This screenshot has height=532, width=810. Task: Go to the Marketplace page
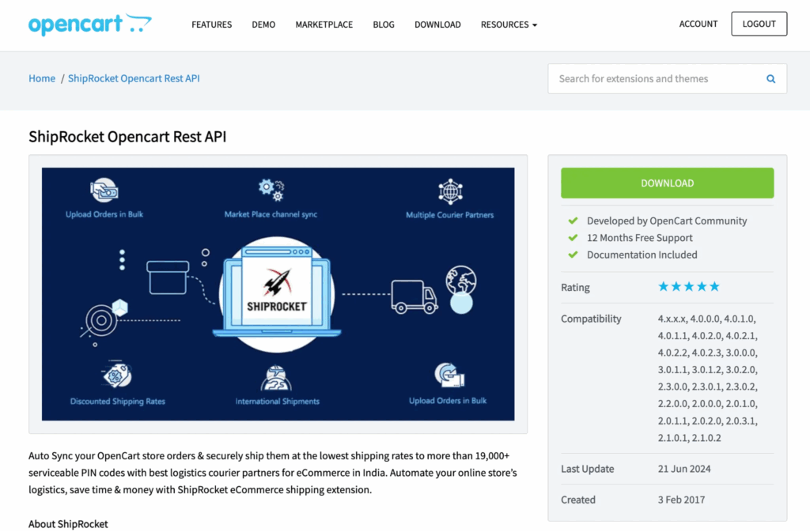click(x=324, y=25)
